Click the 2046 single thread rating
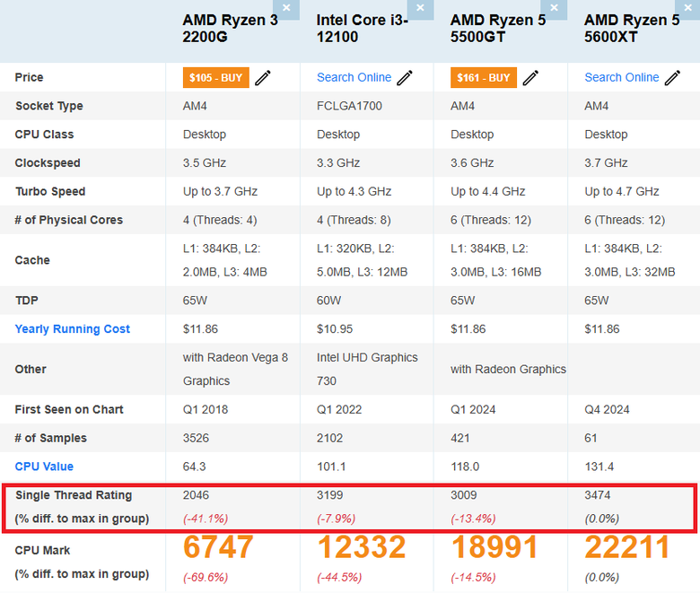 point(196,495)
